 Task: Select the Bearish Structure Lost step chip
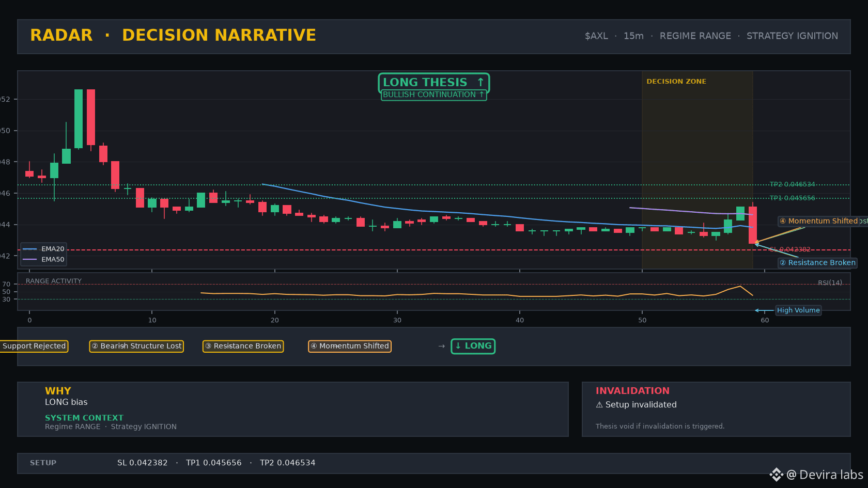[136, 346]
